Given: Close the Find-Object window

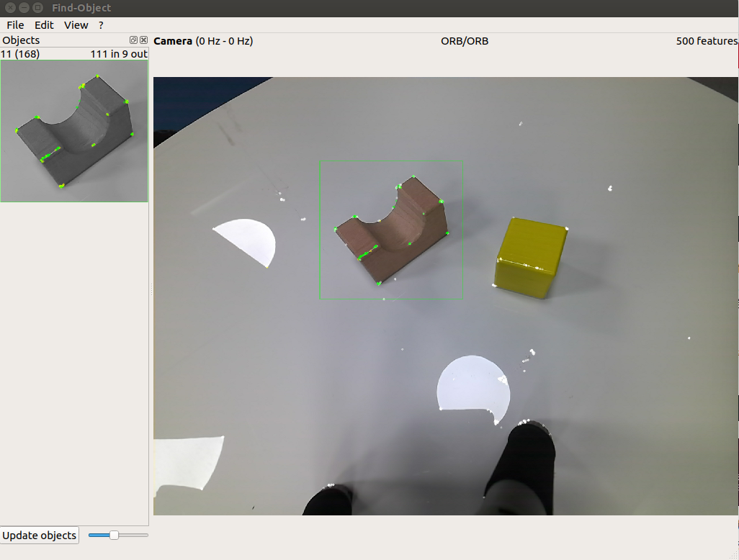Looking at the screenshot, I should click(x=10, y=7).
